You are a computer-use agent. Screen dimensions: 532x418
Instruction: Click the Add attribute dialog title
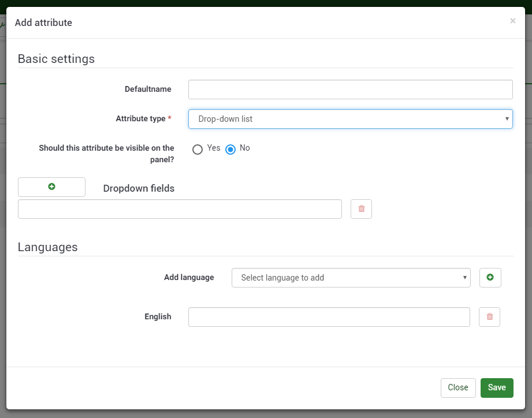tap(43, 23)
